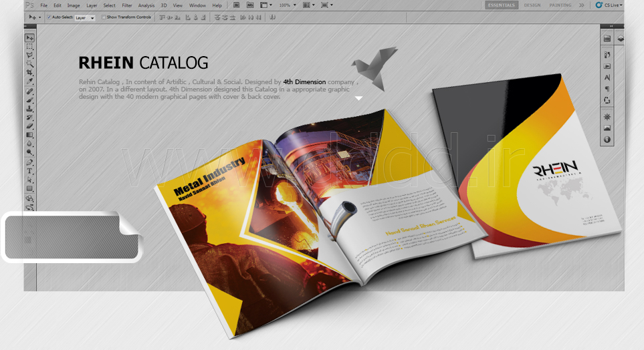Switch to the Essentials workspace
644x350 pixels.
[501, 5]
